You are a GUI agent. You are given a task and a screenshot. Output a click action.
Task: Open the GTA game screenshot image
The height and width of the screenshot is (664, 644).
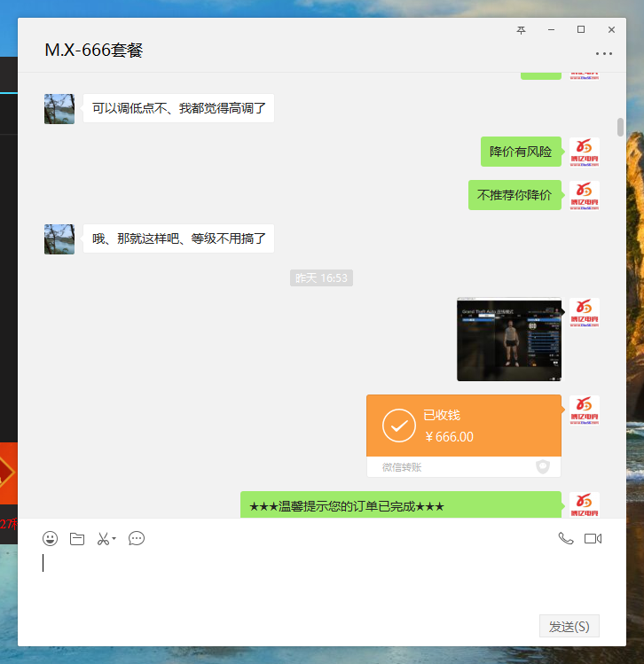click(509, 340)
